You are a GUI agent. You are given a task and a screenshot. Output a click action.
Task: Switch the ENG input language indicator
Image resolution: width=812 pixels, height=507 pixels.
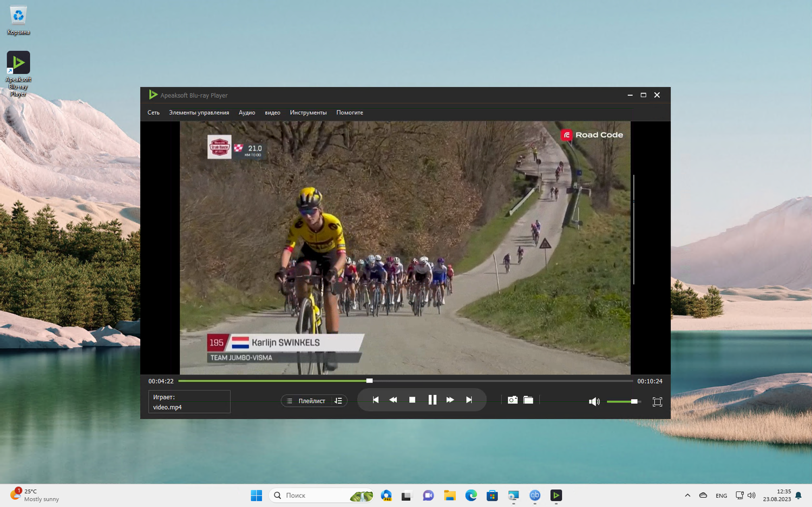(721, 496)
